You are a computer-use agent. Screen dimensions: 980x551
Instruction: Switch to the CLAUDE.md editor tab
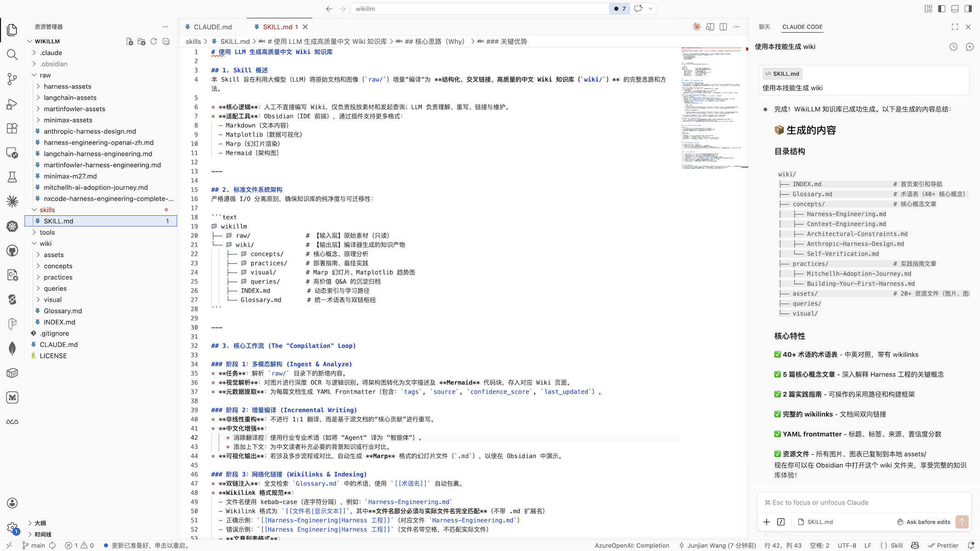click(212, 27)
